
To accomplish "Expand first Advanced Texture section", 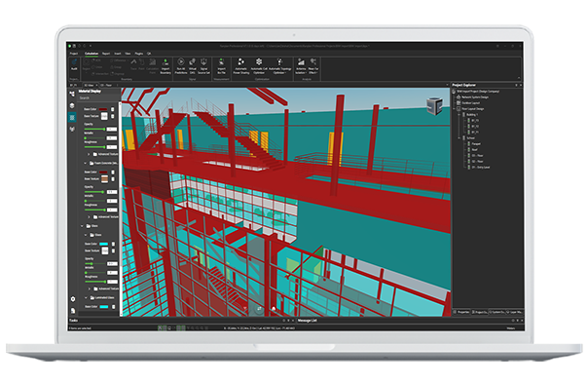I will click(x=89, y=154).
